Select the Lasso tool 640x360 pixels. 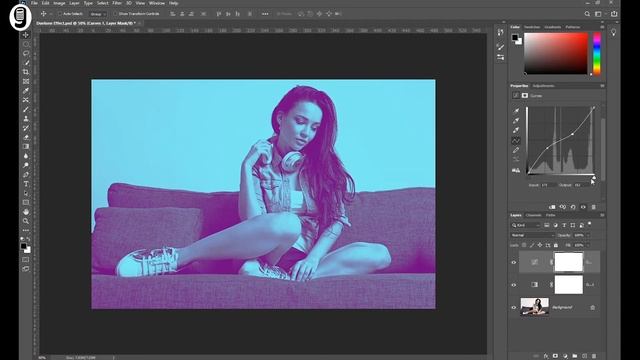click(26, 53)
